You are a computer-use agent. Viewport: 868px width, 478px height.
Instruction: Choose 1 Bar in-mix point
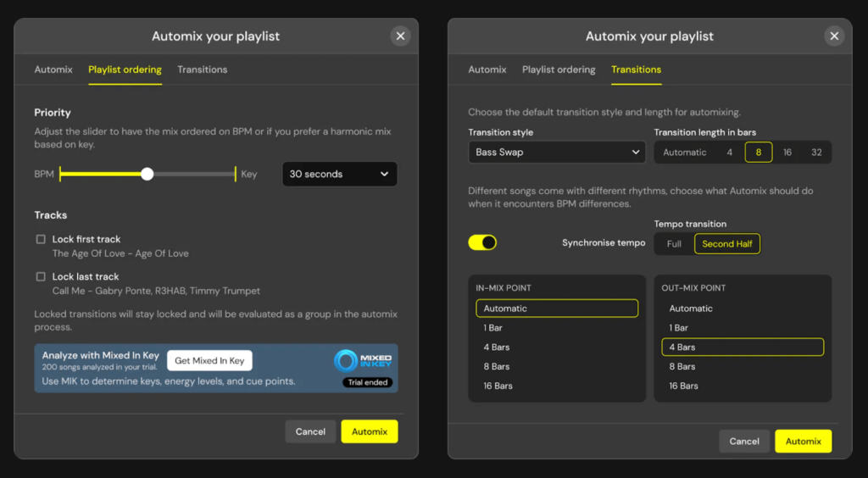pos(557,327)
